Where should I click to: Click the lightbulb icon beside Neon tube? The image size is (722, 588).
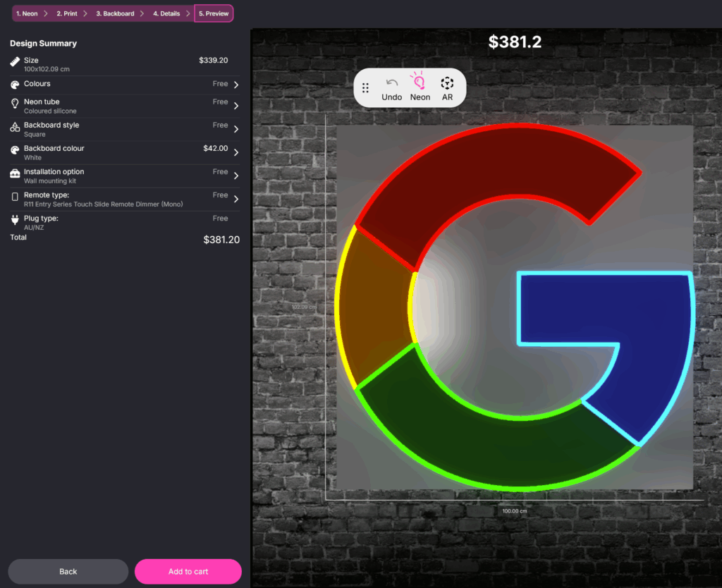pos(16,104)
